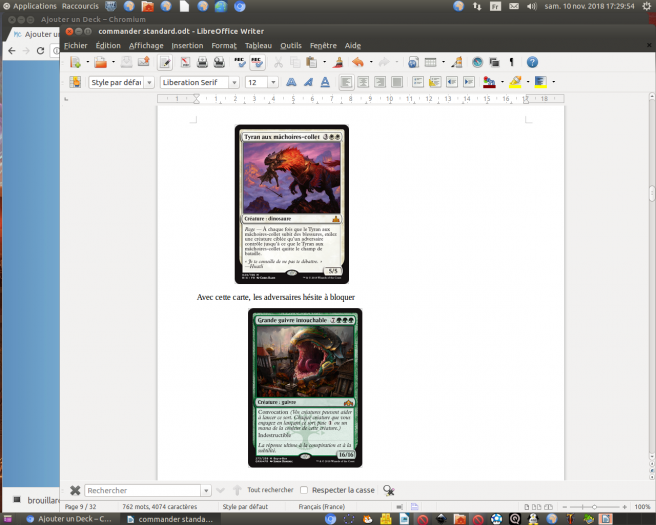This screenshot has width=656, height=525.
Task: Expand the Style par défaut paragraph style list
Action: coord(150,82)
